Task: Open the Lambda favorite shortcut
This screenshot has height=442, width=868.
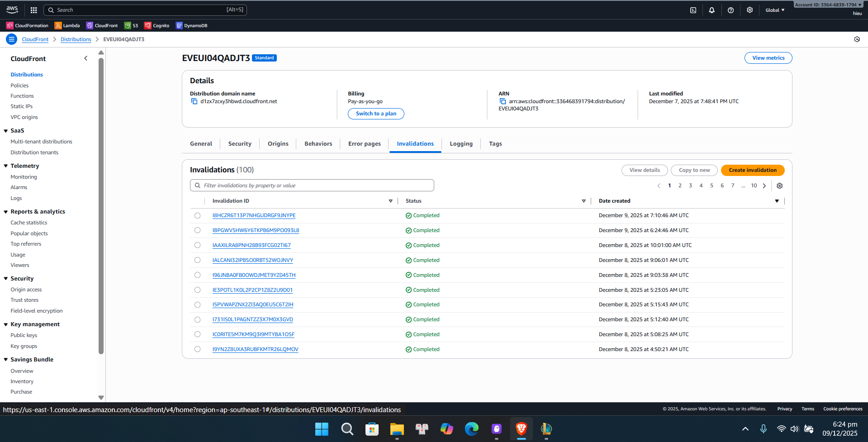Action: pyautogui.click(x=67, y=25)
